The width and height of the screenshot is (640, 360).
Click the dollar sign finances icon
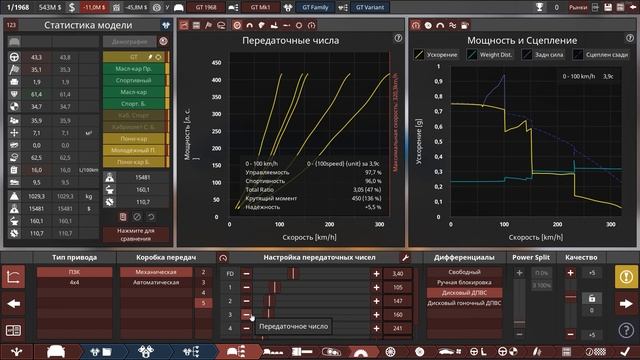pos(72,7)
